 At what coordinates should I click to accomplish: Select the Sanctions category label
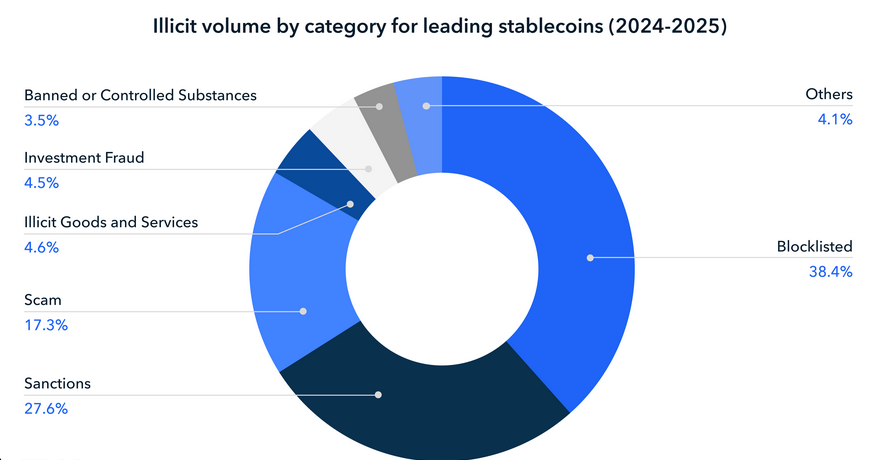57,384
